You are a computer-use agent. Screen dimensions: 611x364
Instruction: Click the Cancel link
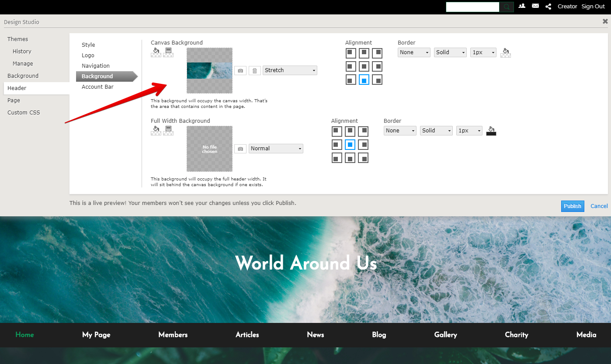click(x=599, y=206)
